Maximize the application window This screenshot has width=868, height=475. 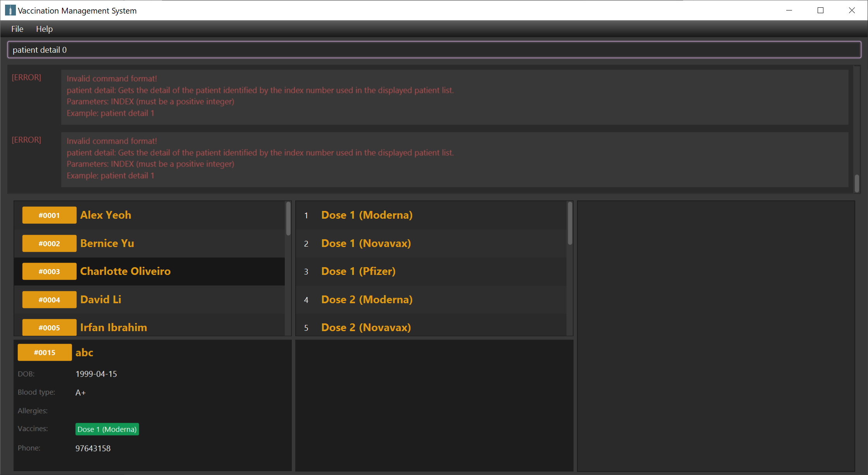pyautogui.click(x=820, y=10)
